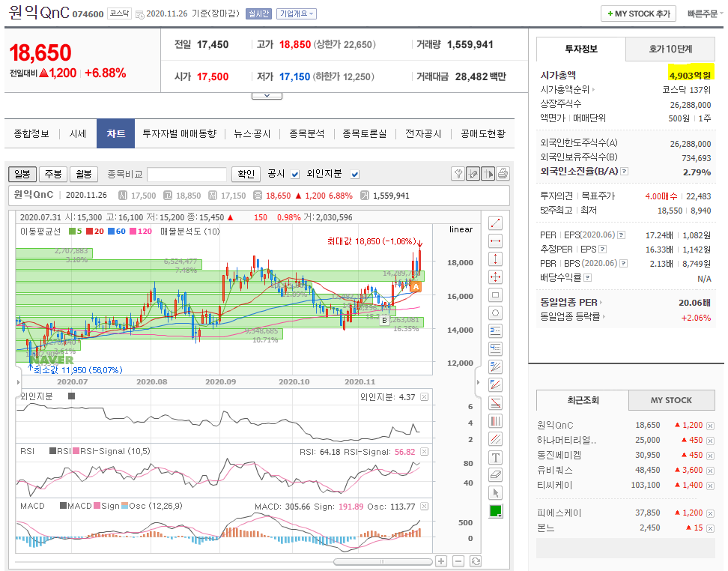
Task: Select the parallel lines tool
Action: point(495,438)
